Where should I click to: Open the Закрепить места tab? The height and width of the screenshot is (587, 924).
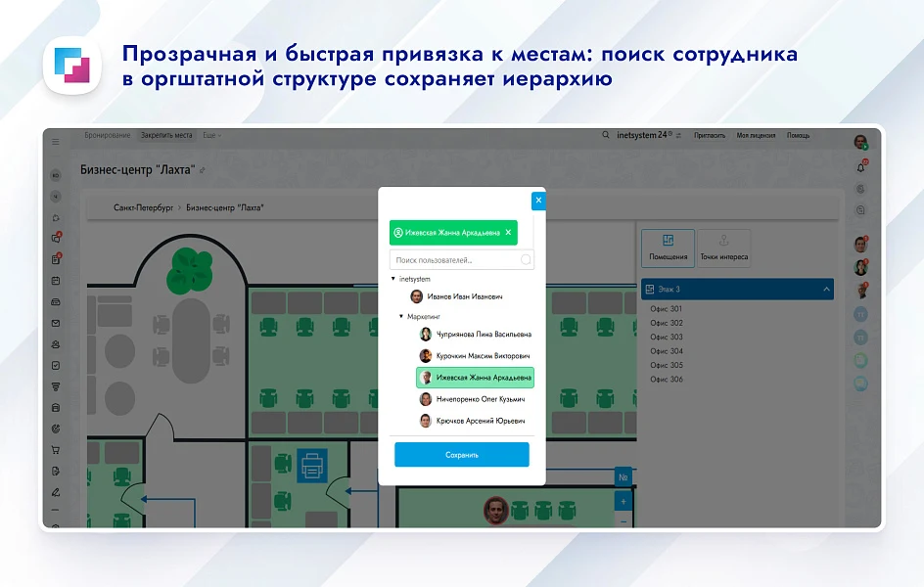pos(166,135)
